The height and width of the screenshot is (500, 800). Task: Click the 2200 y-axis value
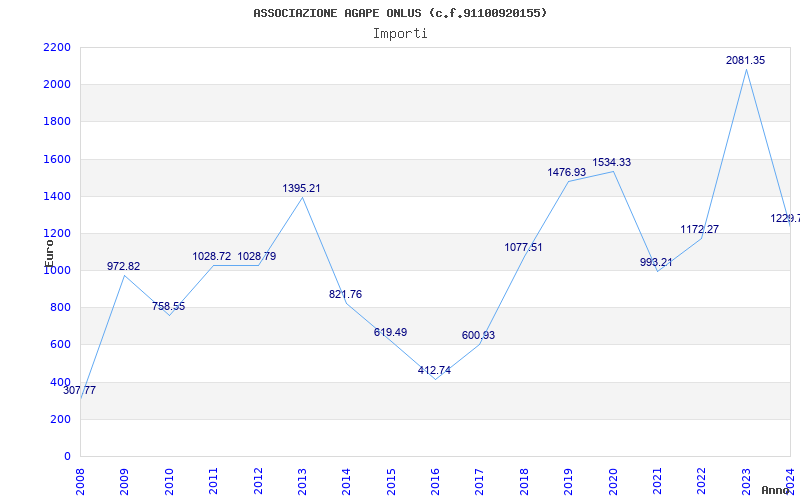(x=57, y=47)
